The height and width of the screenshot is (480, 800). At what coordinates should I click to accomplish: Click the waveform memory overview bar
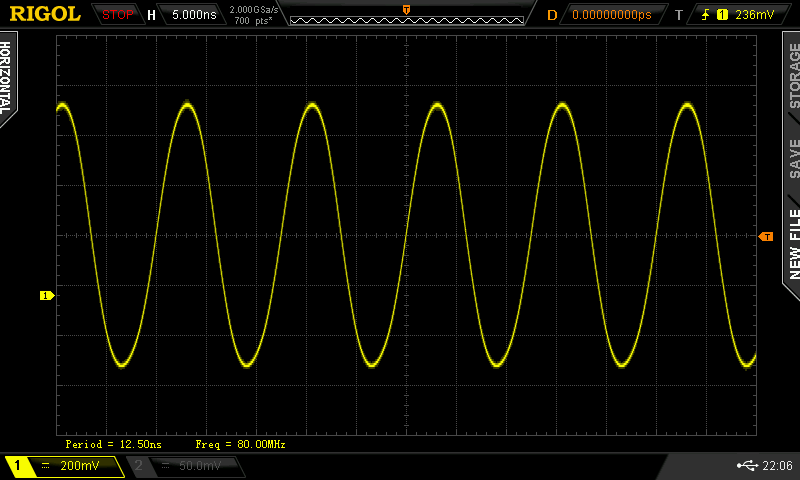(x=407, y=20)
